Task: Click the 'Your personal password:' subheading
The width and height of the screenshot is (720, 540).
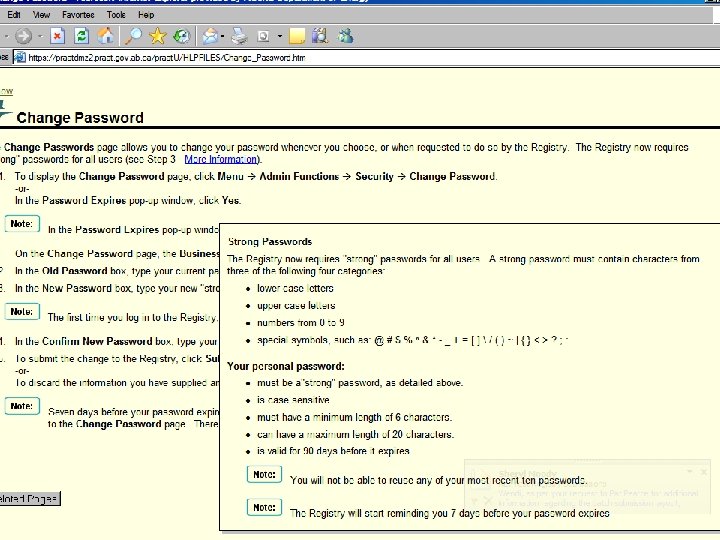Action: pos(286,366)
